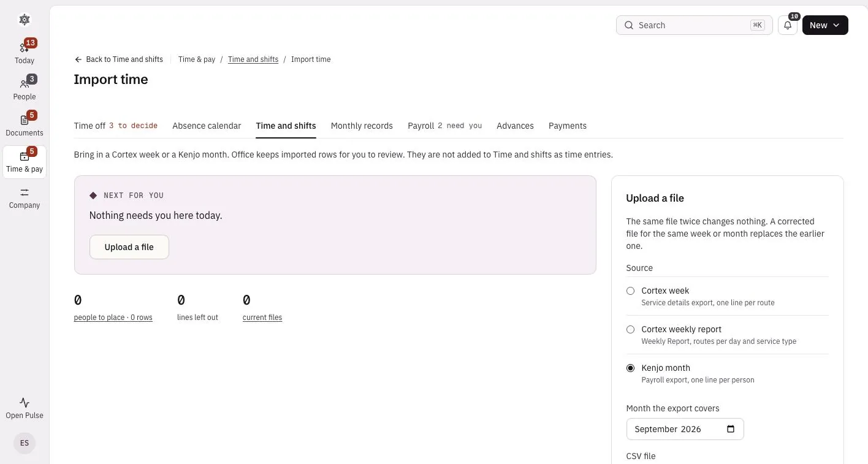This screenshot has height=464, width=868.
Task: Switch to the Time off tab
Action: [x=115, y=126]
